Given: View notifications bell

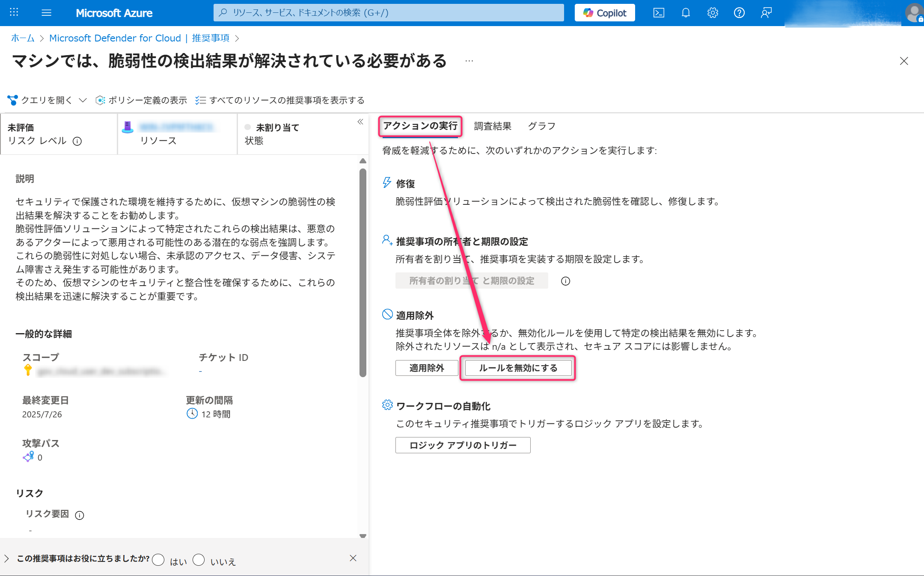Looking at the screenshot, I should (685, 12).
